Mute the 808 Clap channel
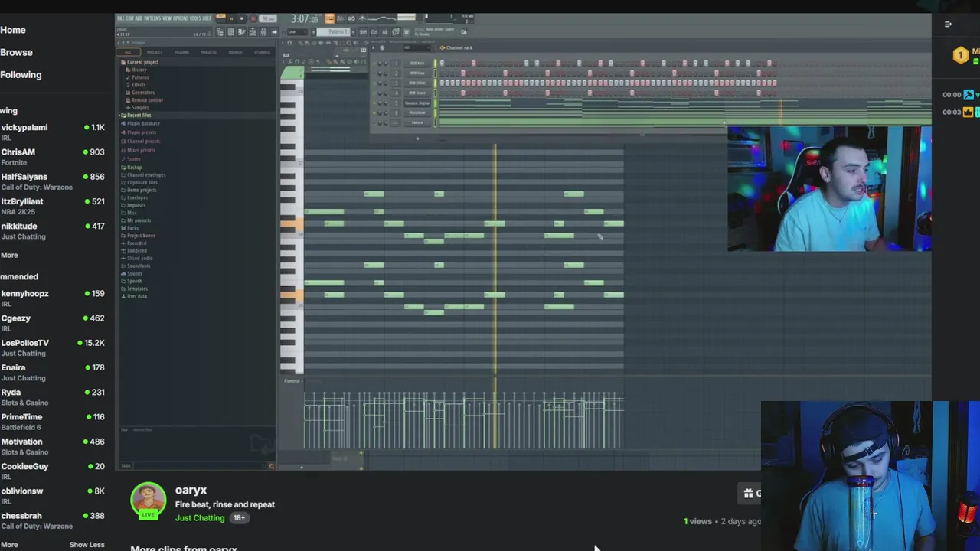Viewport: 980px width, 551px height. [x=374, y=73]
